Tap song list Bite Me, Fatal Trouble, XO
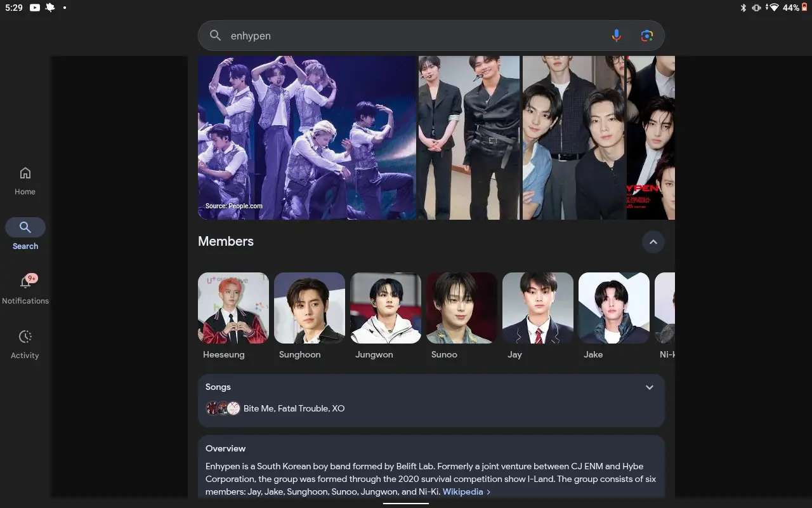This screenshot has width=812, height=508. pos(294,408)
